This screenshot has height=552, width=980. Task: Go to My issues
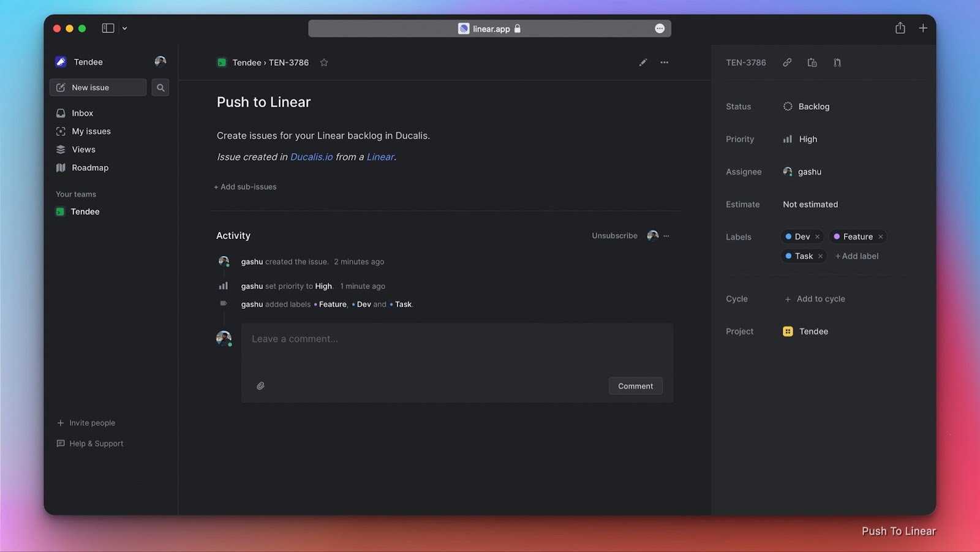click(x=91, y=131)
